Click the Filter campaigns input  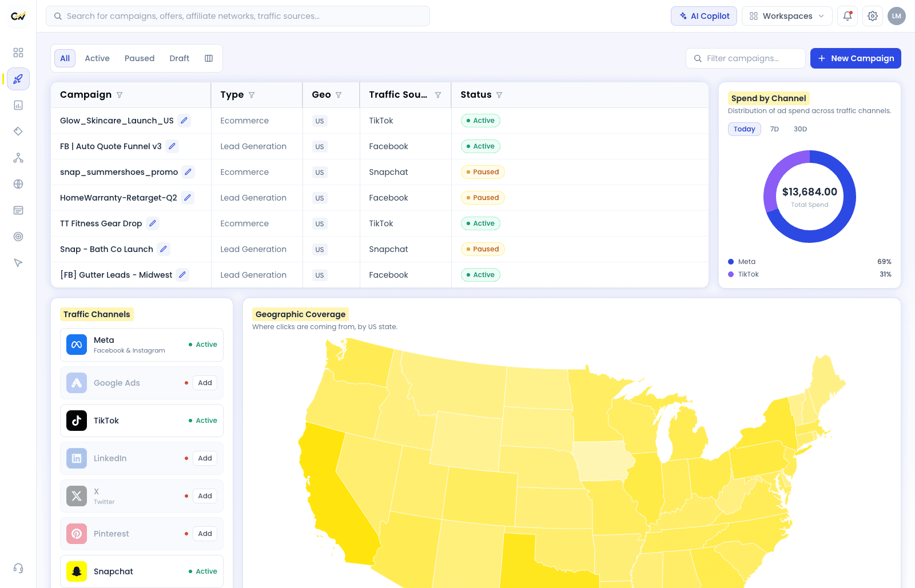746,58
